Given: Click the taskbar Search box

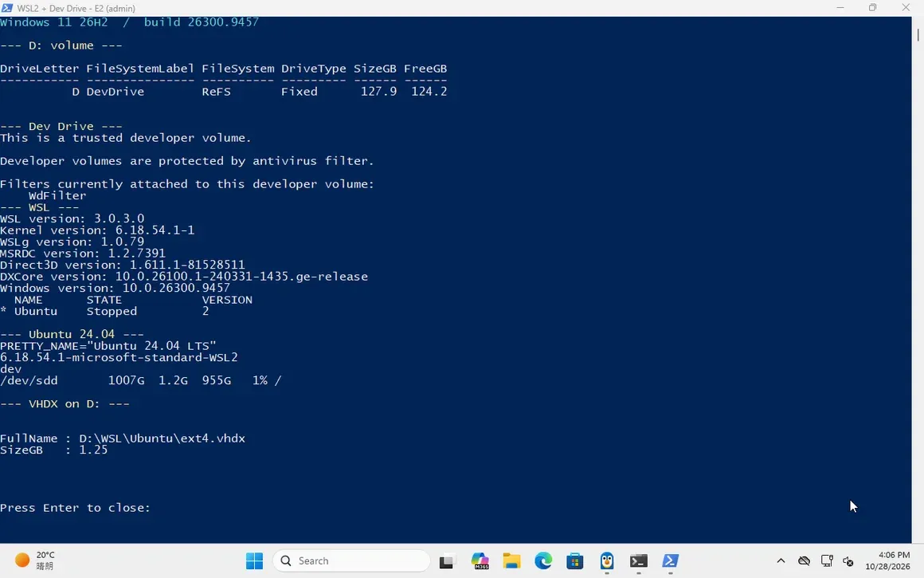Looking at the screenshot, I should click(351, 560).
